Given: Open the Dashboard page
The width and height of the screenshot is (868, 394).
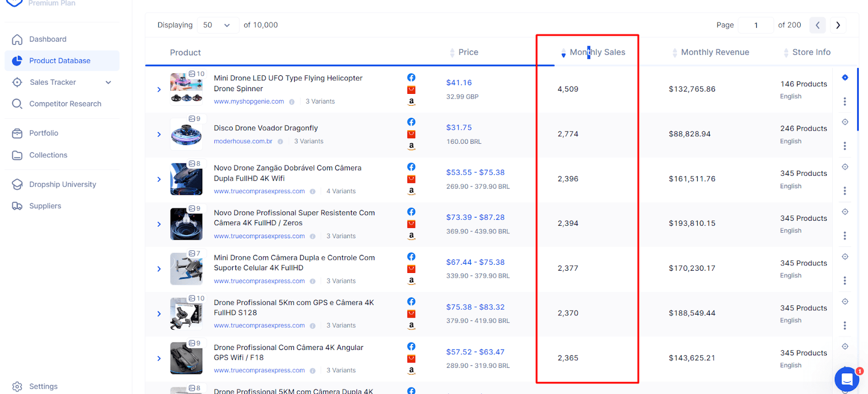Looking at the screenshot, I should click(48, 39).
